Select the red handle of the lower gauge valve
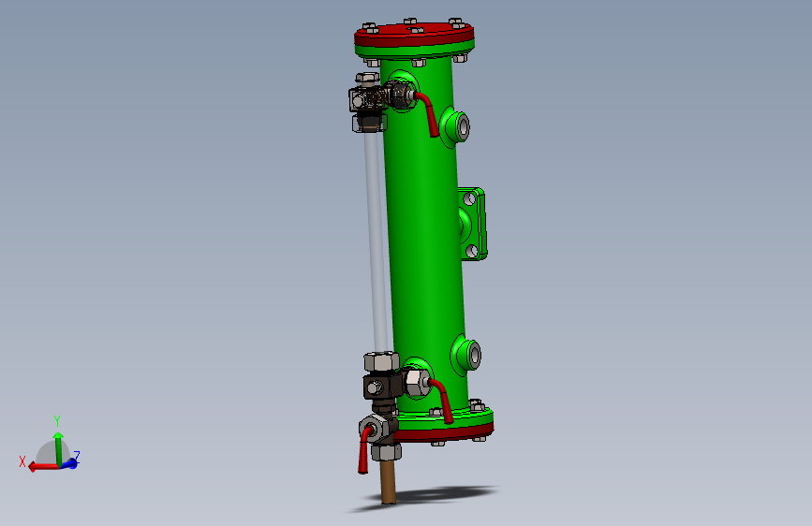Viewport: 812px width, 526px height. 443,402
